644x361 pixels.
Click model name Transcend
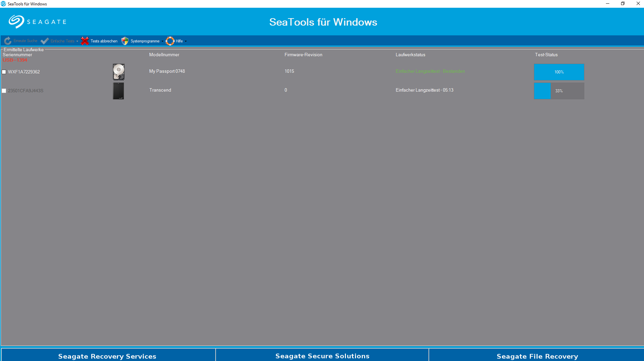(160, 90)
